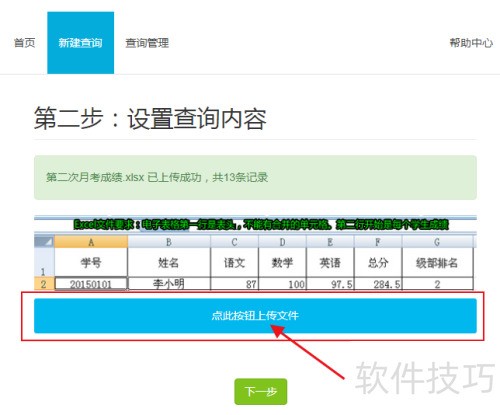Image resolution: width=500 pixels, height=415 pixels.
Task: Click the cell containing 20150101
Action: (91, 284)
